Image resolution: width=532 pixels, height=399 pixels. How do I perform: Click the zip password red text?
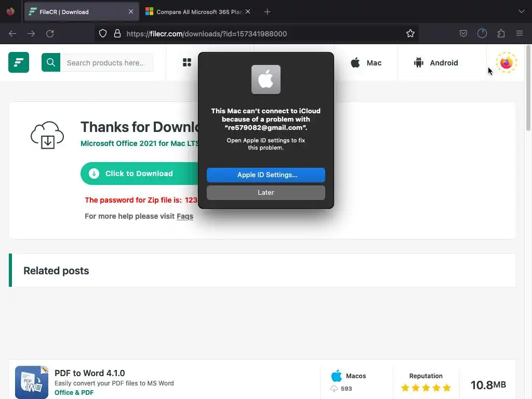coord(141,200)
